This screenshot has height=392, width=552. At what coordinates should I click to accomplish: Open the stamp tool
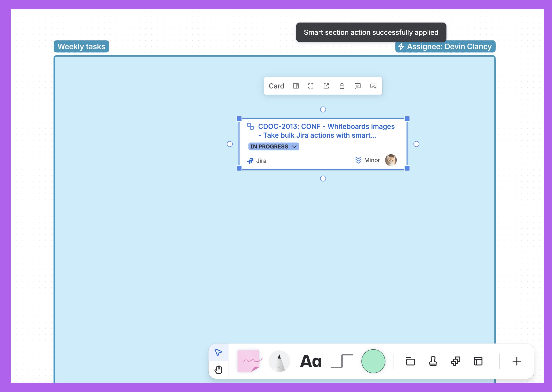point(433,361)
